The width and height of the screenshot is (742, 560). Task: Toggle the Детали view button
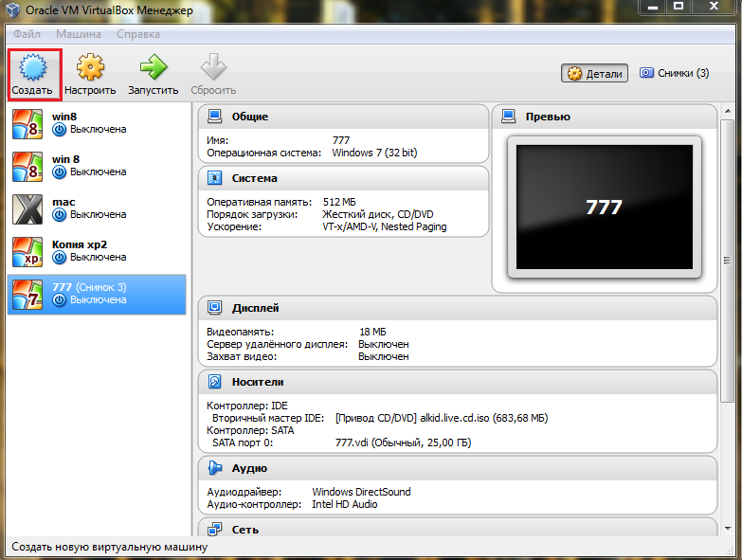594,73
